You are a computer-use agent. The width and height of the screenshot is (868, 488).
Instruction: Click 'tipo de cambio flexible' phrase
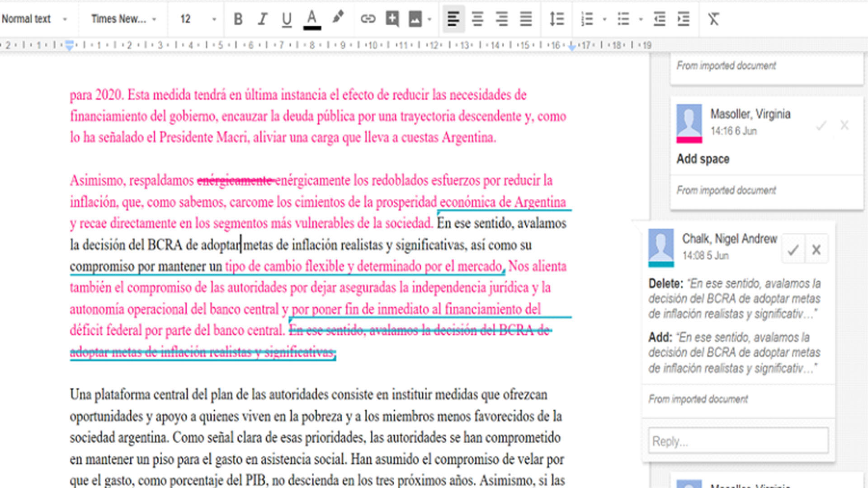point(285,266)
